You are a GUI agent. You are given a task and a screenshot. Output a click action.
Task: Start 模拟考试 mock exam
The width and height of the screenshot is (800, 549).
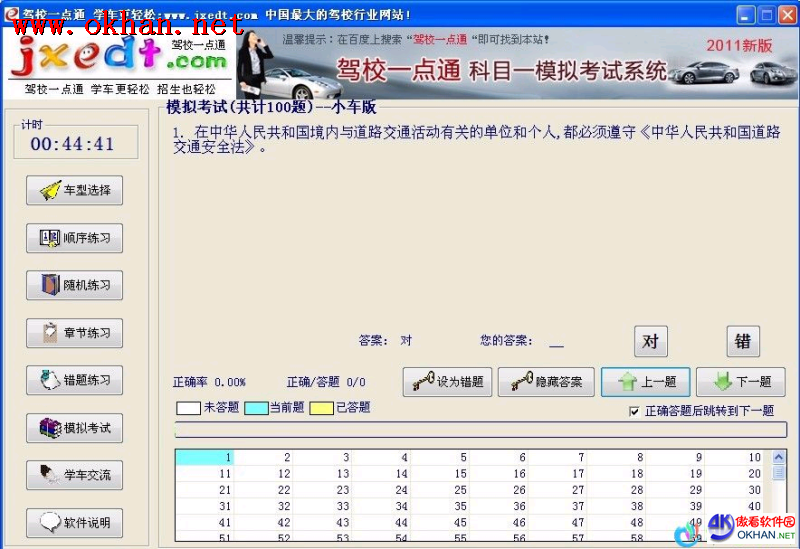tap(74, 428)
